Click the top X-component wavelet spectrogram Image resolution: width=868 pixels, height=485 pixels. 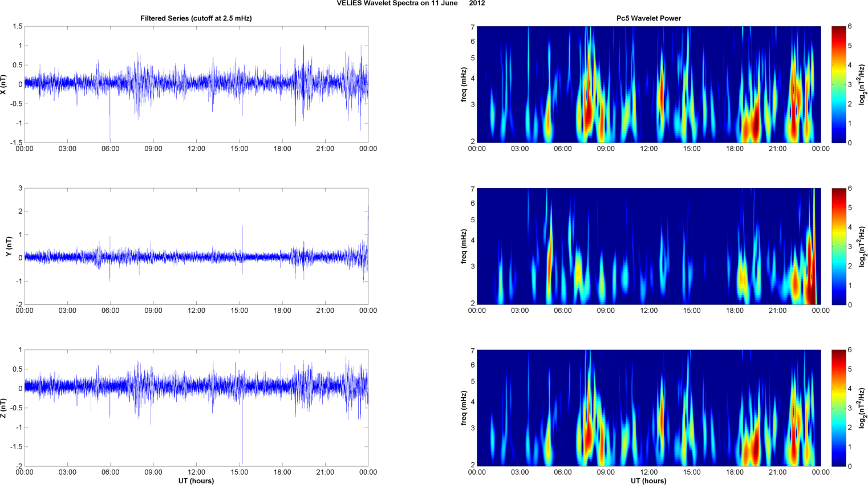click(x=648, y=84)
